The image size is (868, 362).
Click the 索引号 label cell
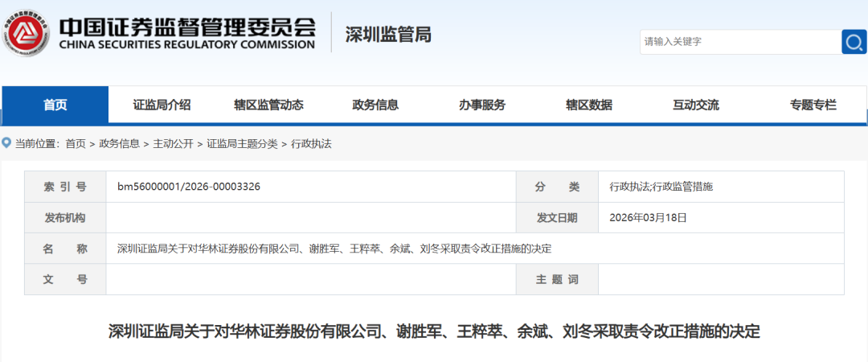65,187
